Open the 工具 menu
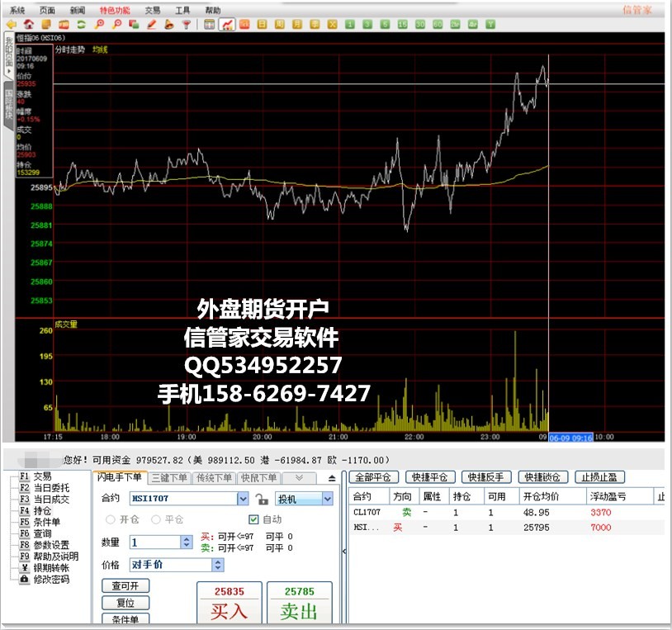 [x=182, y=10]
